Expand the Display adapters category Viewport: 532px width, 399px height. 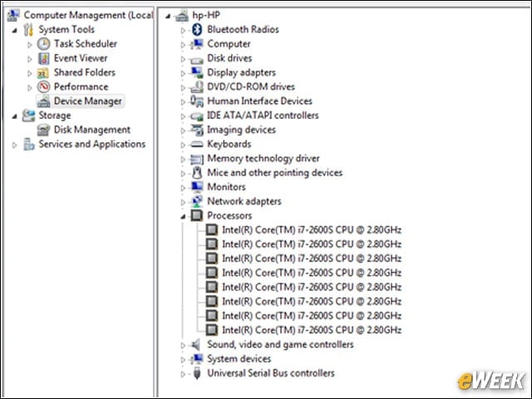pyautogui.click(x=183, y=73)
